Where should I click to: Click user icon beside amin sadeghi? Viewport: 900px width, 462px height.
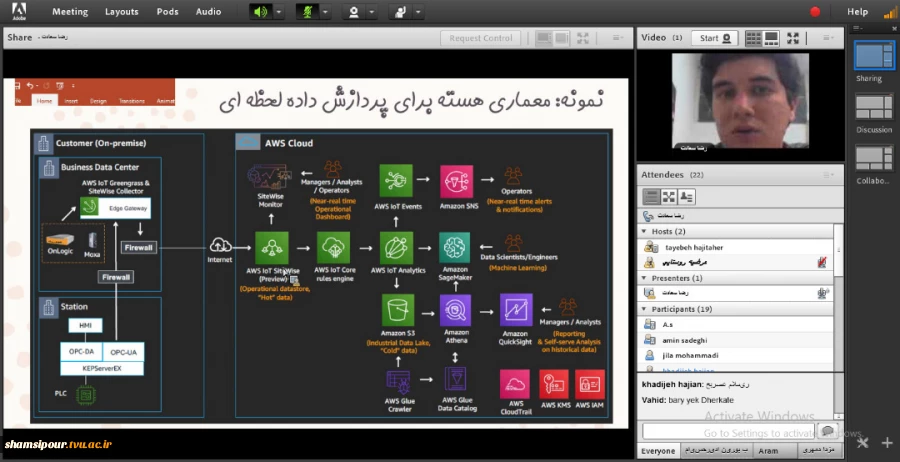pyautogui.click(x=649, y=340)
